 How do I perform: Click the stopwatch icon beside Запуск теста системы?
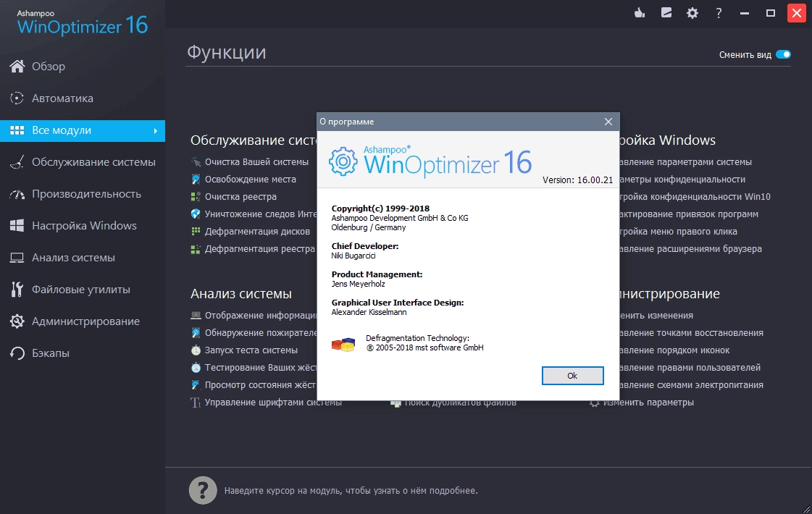(196, 350)
